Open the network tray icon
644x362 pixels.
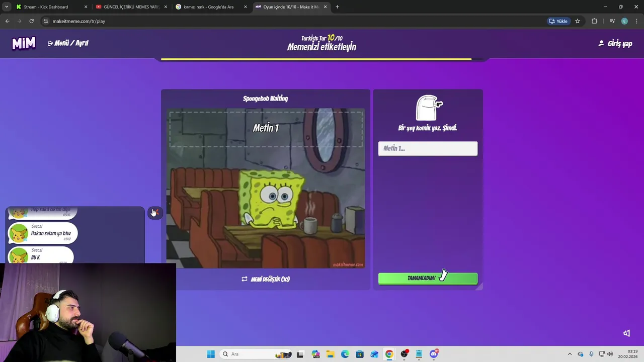(x=602, y=354)
